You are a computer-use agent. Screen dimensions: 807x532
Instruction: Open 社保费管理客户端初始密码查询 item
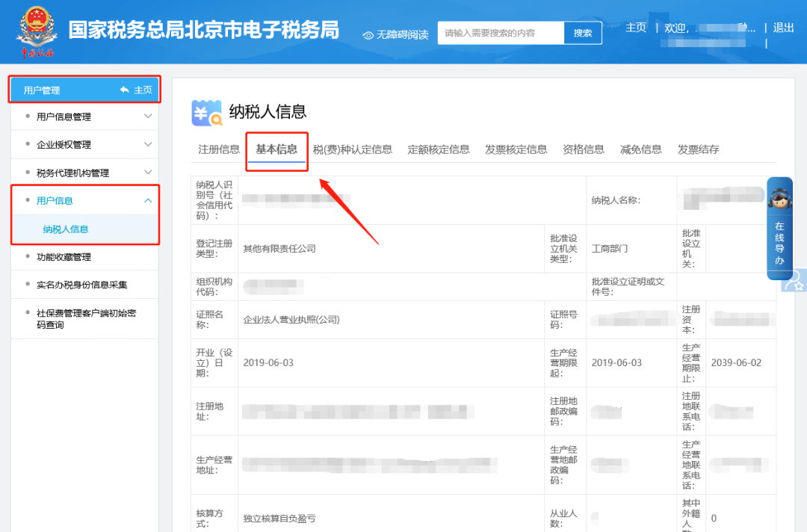pyautogui.click(x=86, y=319)
